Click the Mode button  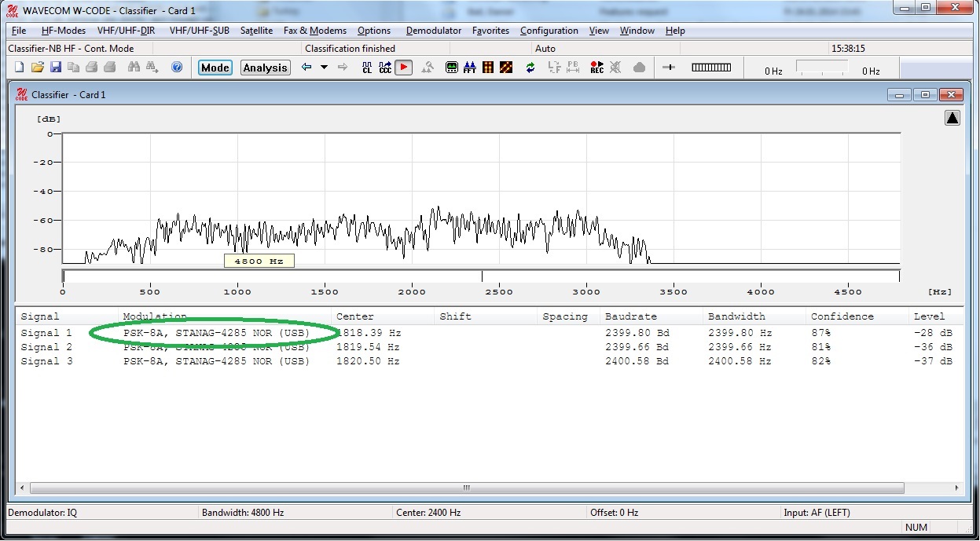[x=215, y=68]
